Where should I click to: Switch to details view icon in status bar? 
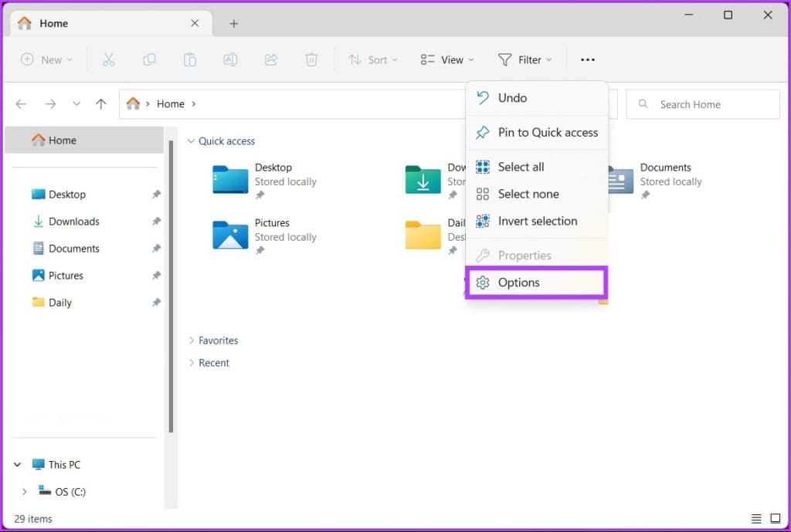[756, 518]
